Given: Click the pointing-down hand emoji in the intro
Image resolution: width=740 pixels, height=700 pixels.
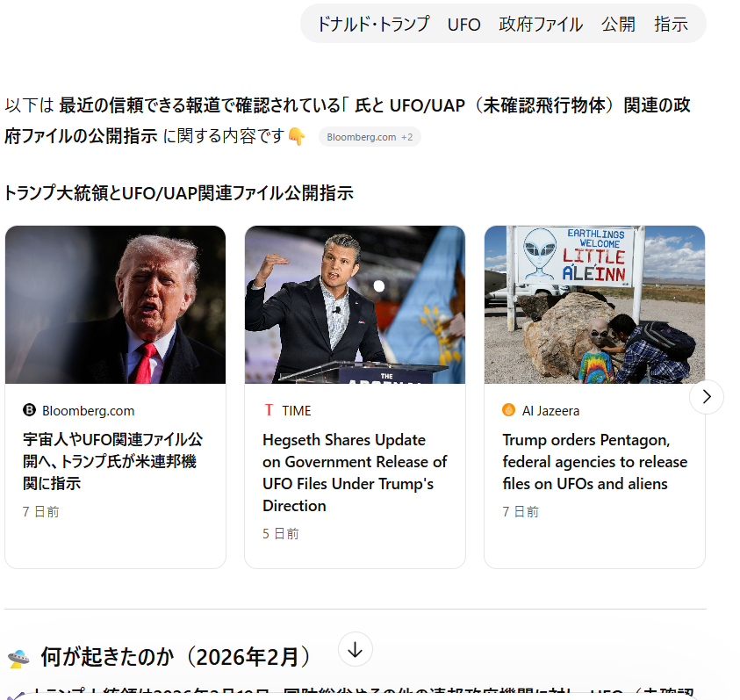Looking at the screenshot, I should pyautogui.click(x=297, y=136).
